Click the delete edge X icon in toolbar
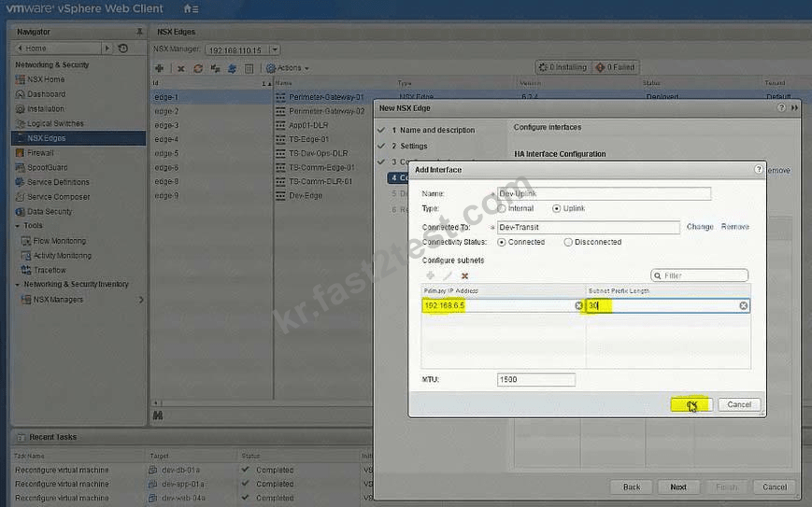The width and height of the screenshot is (812, 507). [180, 68]
